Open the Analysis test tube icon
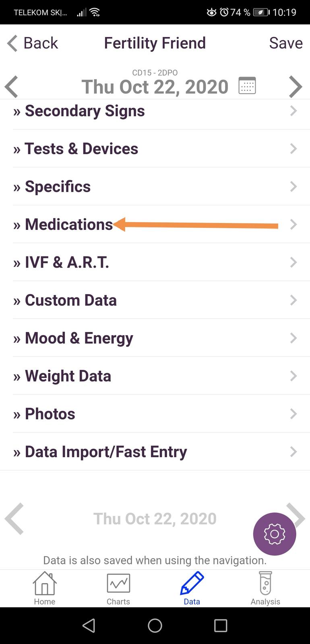Viewport: 310px width, 644px height. click(x=265, y=588)
